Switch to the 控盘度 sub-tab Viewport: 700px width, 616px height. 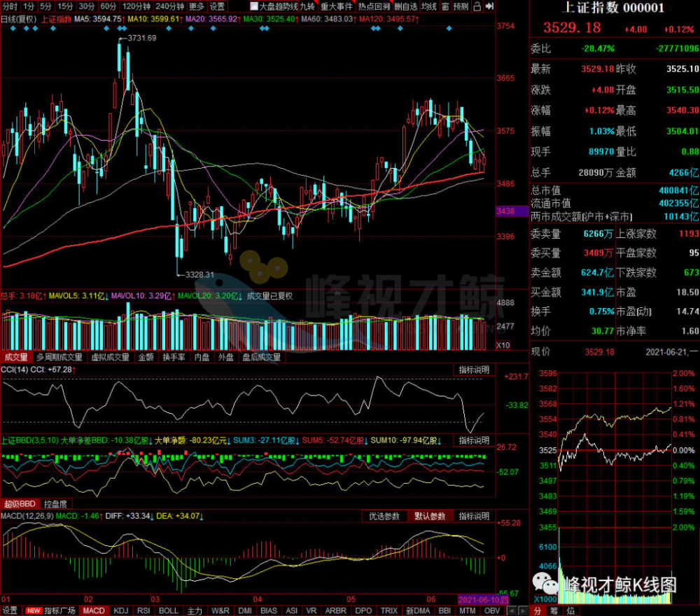56,504
